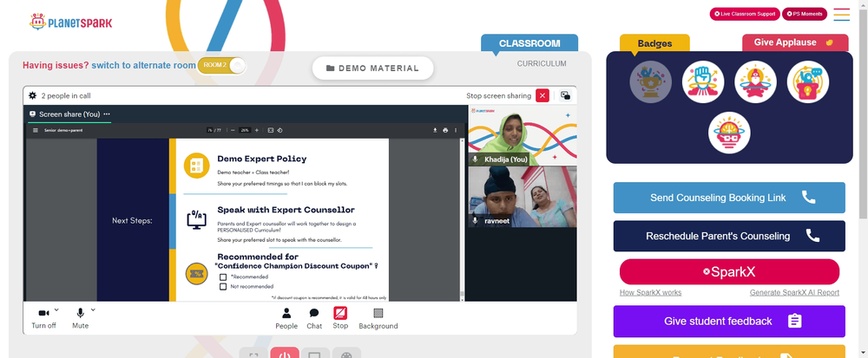Open Live Classroom Support
Viewport: 868px width, 358px height.
click(745, 14)
